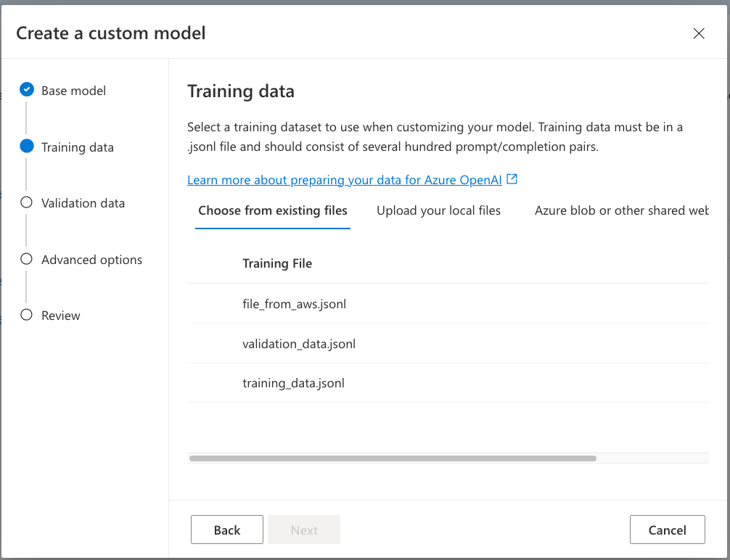The height and width of the screenshot is (560, 730).
Task: Click the external link icon beside the Learn more link
Action: [512, 179]
